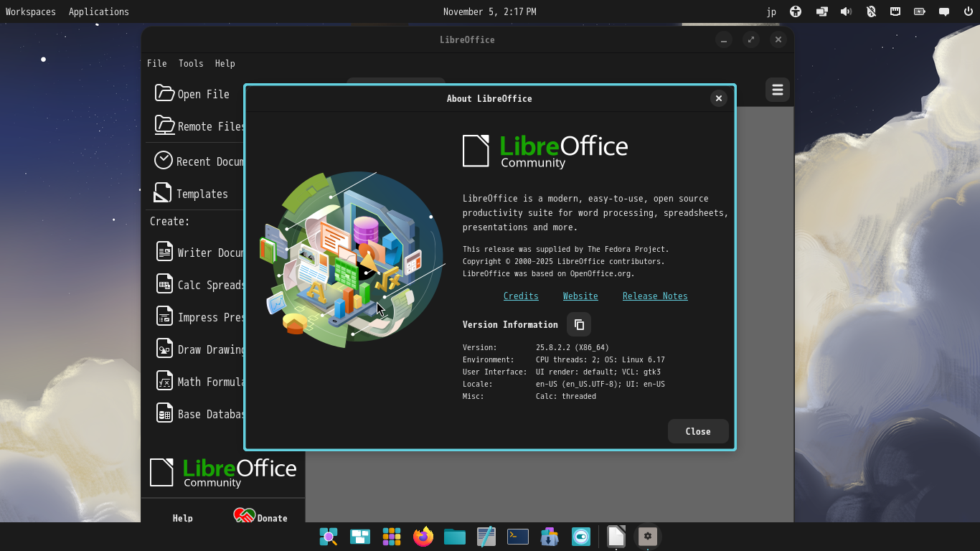Close the About LibreOffice dialog with X

(718, 98)
